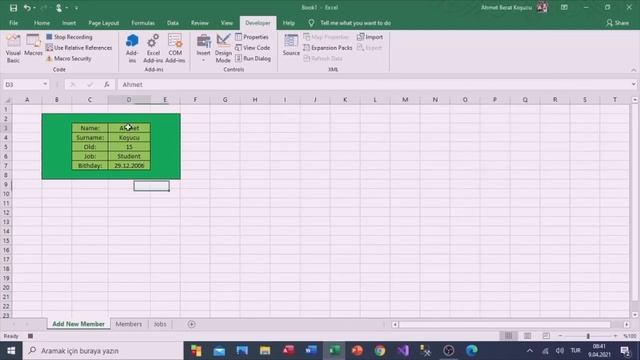The image size is (640, 360).
Task: Adjust the zoom slider handle
Action: [588, 336]
